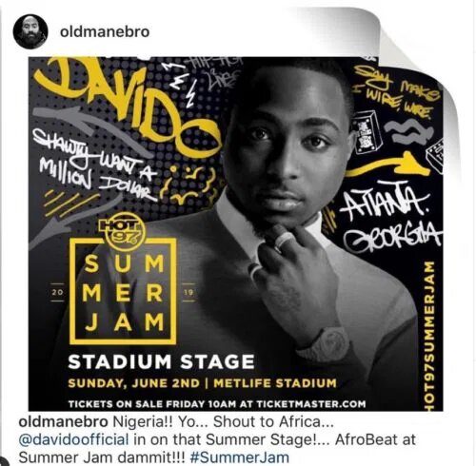Click the yellow DAVIDO graffiti title
Image resolution: width=476 pixels, height=466 pixels.
click(x=127, y=107)
